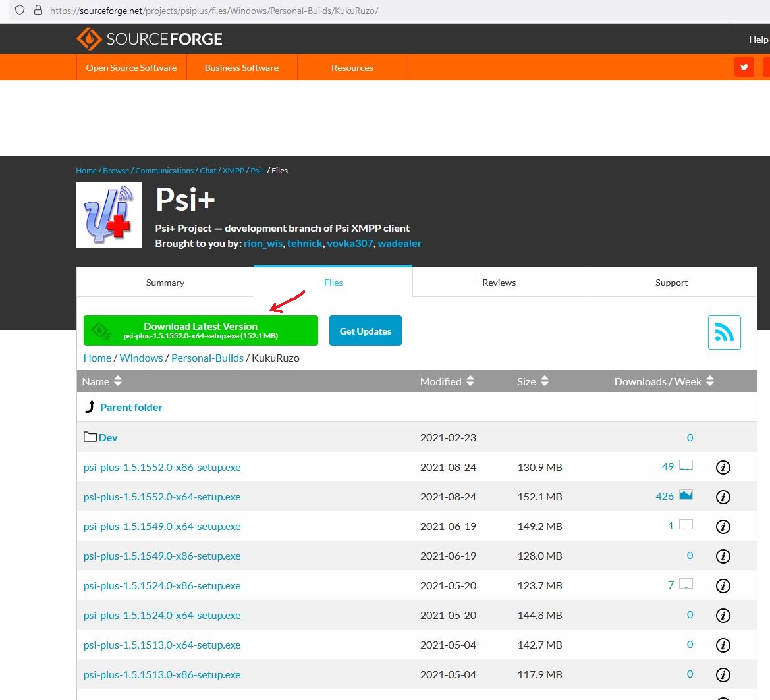Click the SourceForge logo

[x=150, y=39]
